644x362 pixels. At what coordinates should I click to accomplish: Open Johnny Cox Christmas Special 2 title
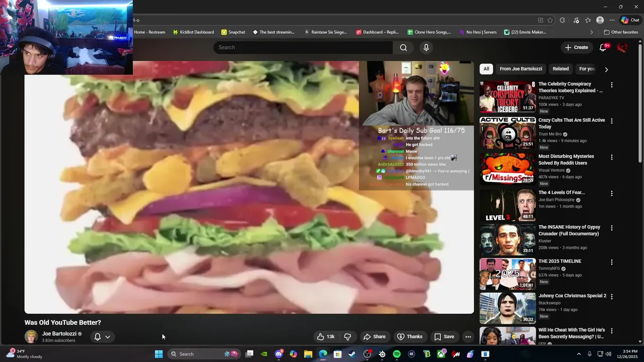(x=572, y=296)
